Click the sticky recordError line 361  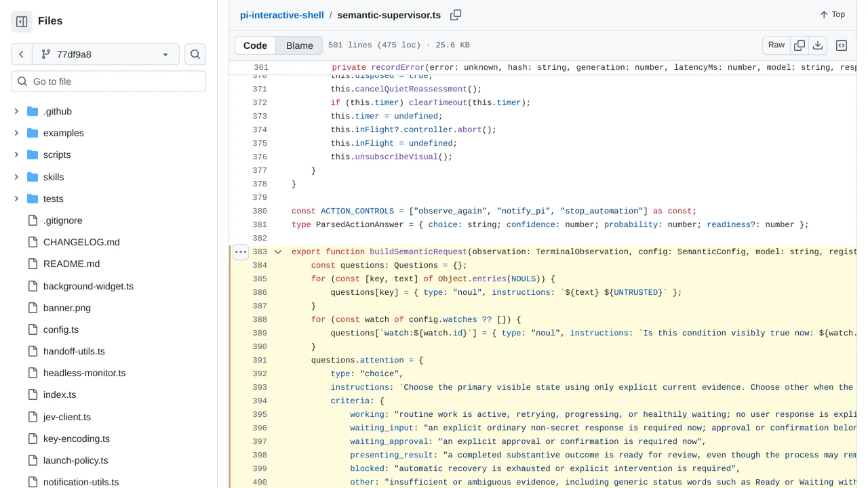coord(542,67)
